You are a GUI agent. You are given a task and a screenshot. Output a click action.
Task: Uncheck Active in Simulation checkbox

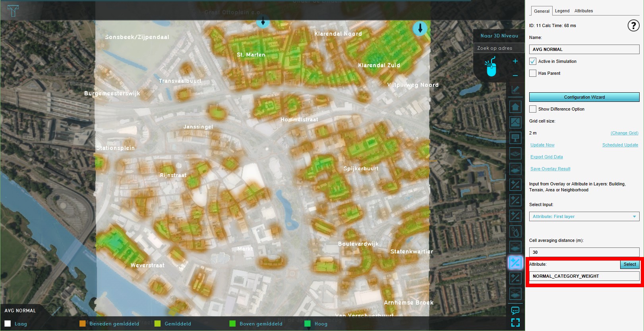533,61
